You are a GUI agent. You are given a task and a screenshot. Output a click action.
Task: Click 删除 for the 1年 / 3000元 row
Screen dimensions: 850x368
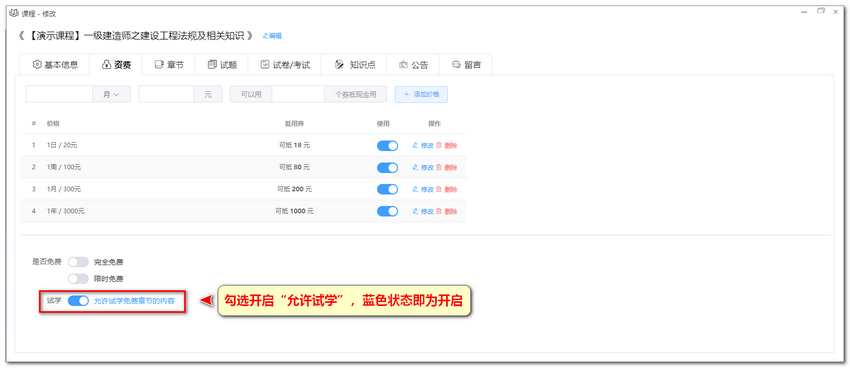[x=447, y=211]
